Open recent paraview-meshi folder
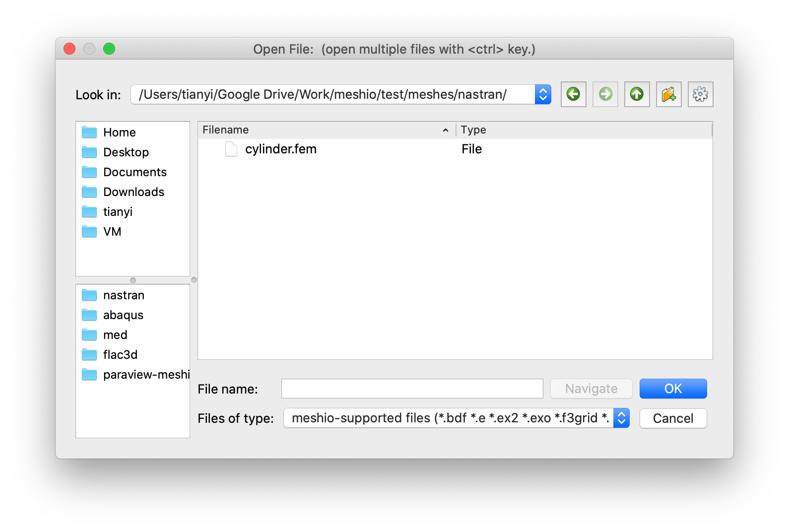 [132, 375]
